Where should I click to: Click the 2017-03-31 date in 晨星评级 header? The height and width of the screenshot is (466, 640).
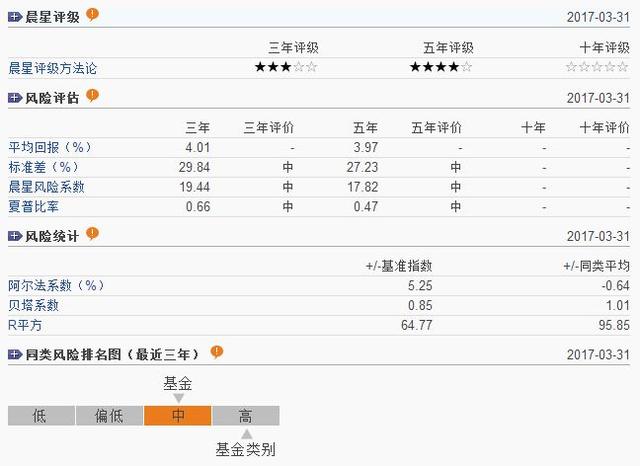[x=598, y=17]
